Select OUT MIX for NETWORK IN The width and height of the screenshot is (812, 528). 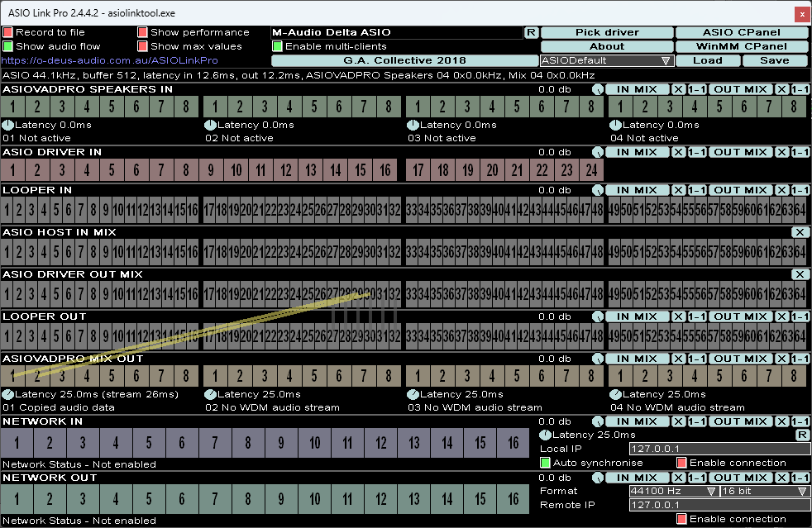pyautogui.click(x=741, y=421)
